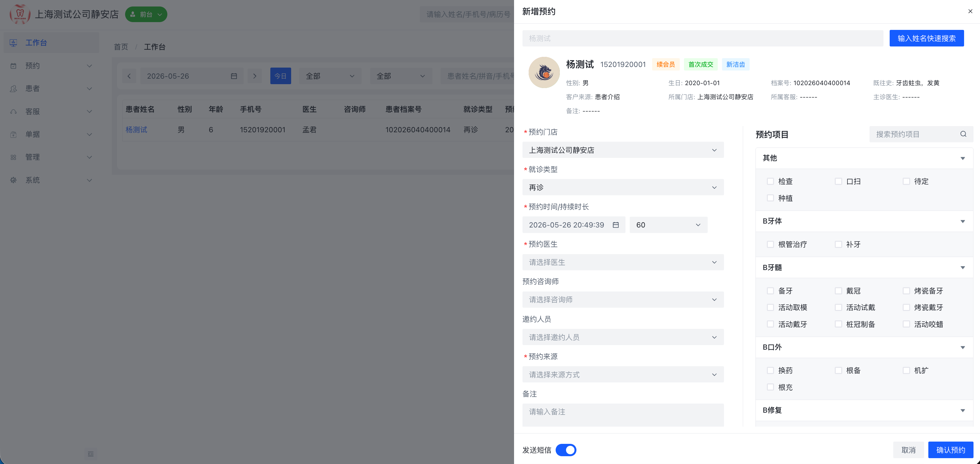Click the 患者 person icon in sidebar

[13, 89]
